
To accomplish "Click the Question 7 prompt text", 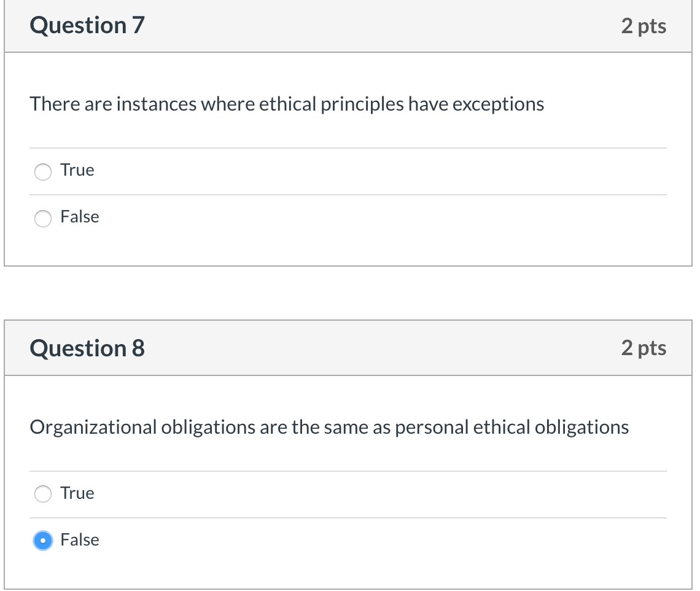I will pyautogui.click(x=287, y=104).
